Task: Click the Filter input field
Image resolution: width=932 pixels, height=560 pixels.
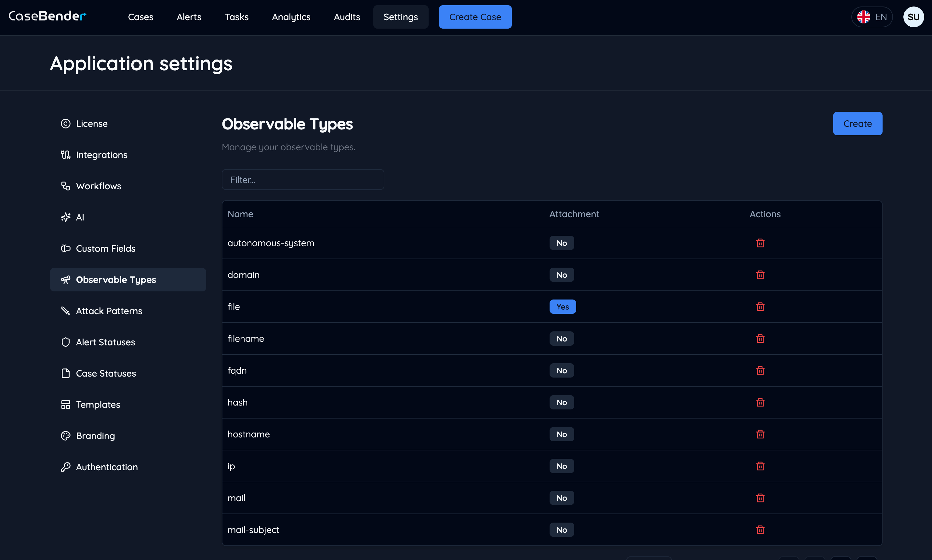Action: pos(303,180)
